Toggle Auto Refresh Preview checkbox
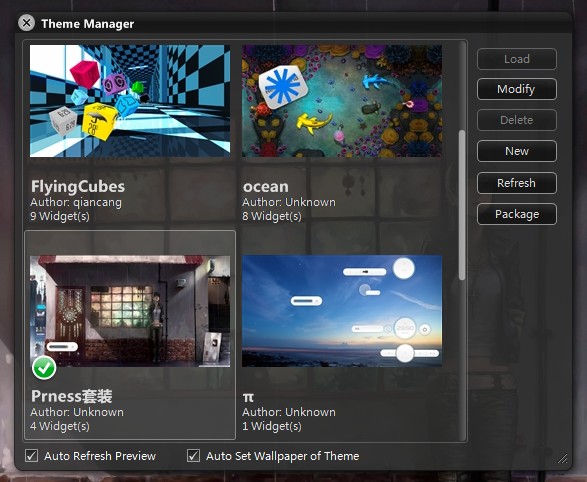 (31, 456)
